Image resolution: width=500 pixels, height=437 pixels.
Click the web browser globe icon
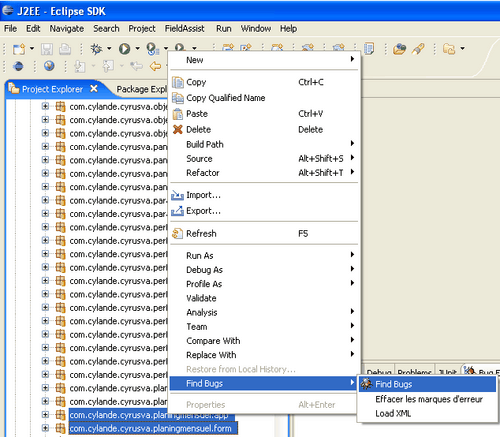pyautogui.click(x=49, y=66)
